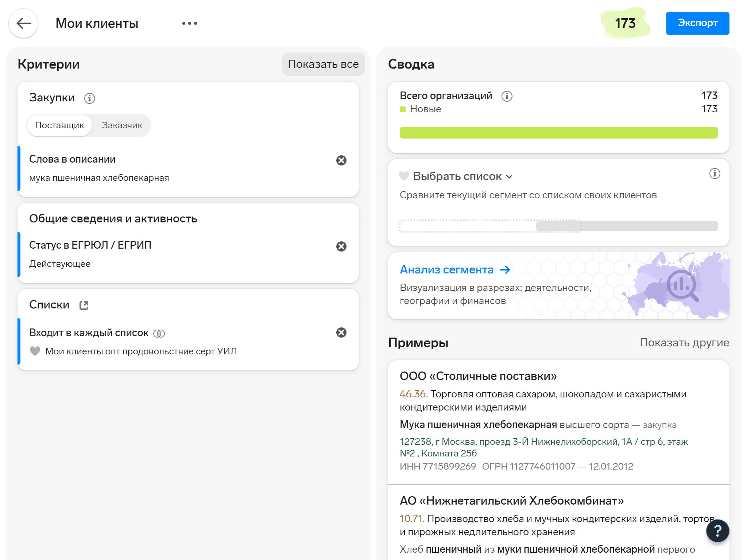Show other examples via Показать другие

(684, 343)
